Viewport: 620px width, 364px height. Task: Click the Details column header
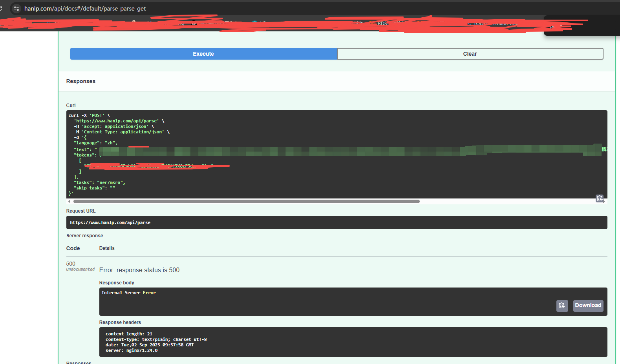click(107, 248)
